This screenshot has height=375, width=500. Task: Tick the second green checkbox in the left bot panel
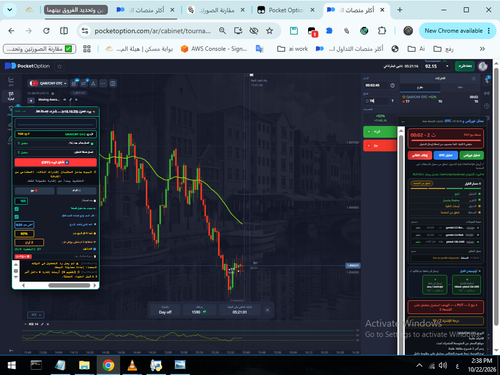17,217
